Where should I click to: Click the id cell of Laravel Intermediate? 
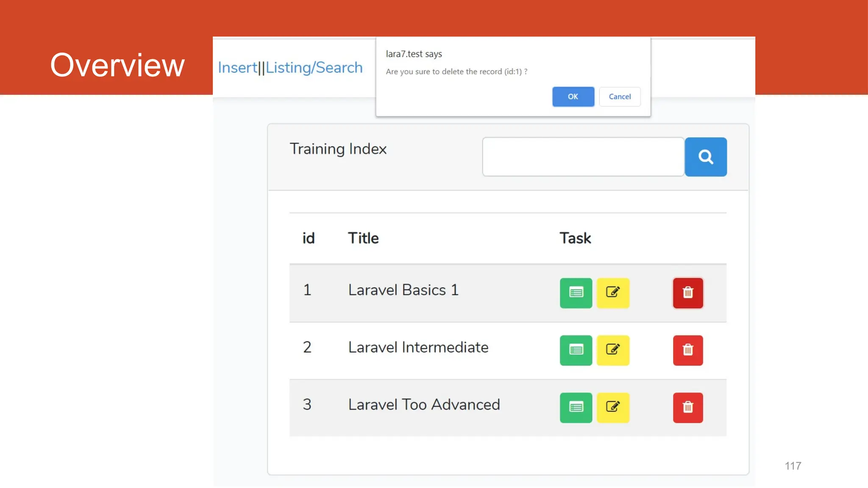click(x=307, y=347)
